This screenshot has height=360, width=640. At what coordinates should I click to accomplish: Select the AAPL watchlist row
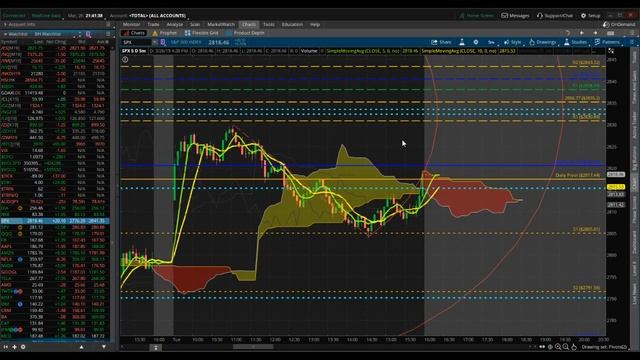pyautogui.click(x=55, y=247)
